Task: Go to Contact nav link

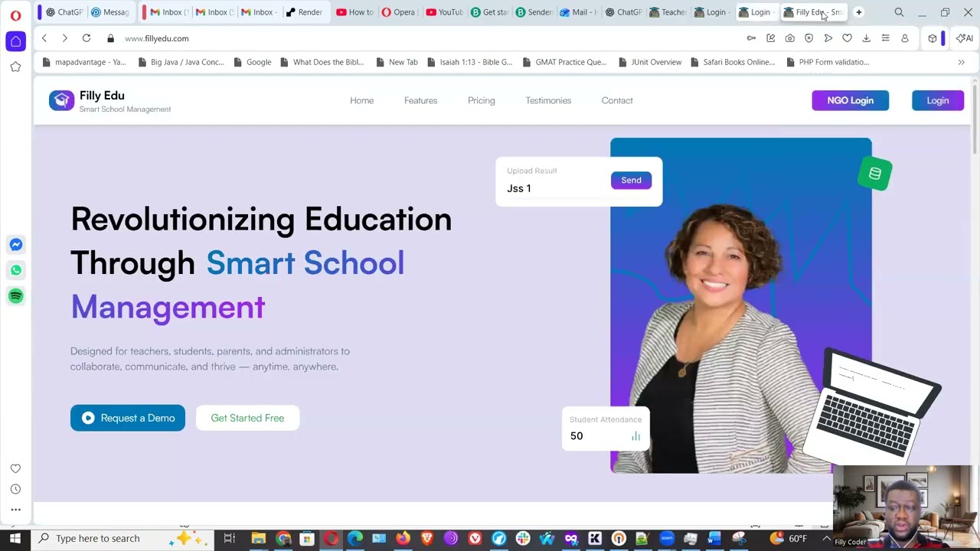Action: 617,100
